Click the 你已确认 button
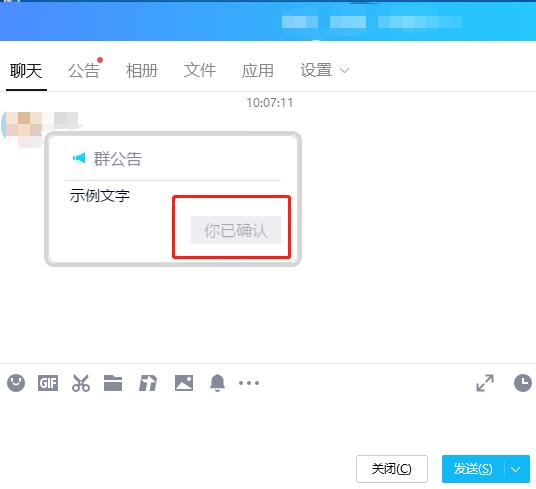This screenshot has height=489, width=536. 236,230
